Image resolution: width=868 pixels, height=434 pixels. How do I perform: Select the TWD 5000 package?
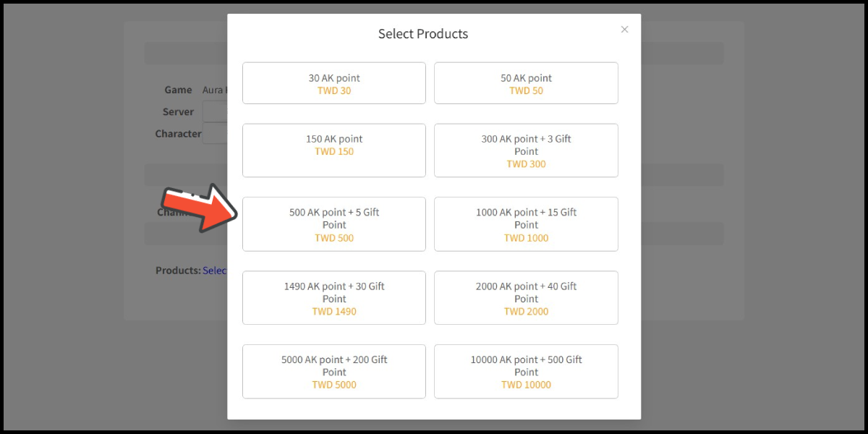click(x=334, y=372)
